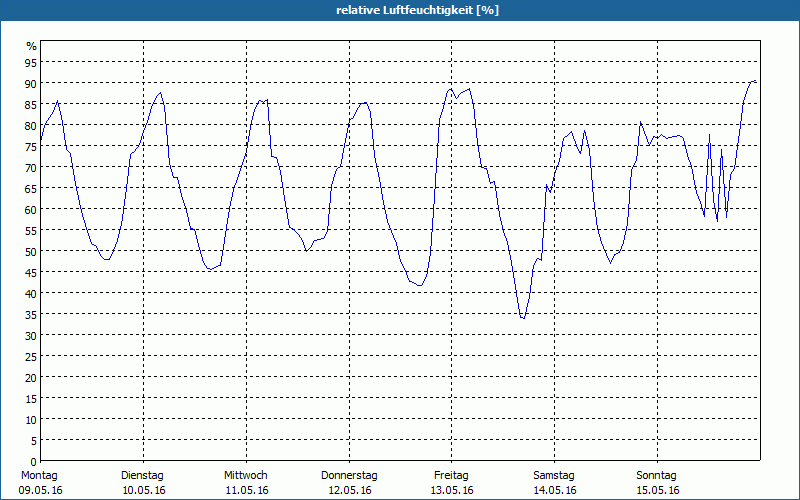This screenshot has height=500, width=800.
Task: Click the y-axis value '55'
Action: [31, 231]
